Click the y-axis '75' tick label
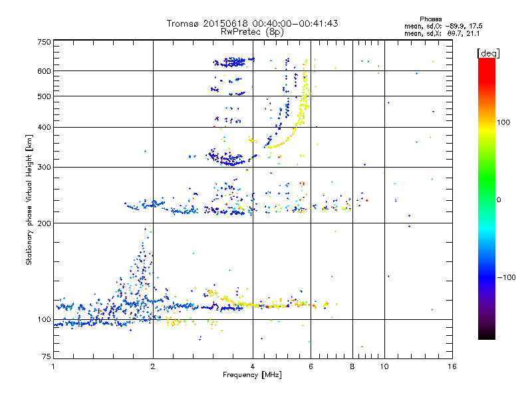 (47, 356)
